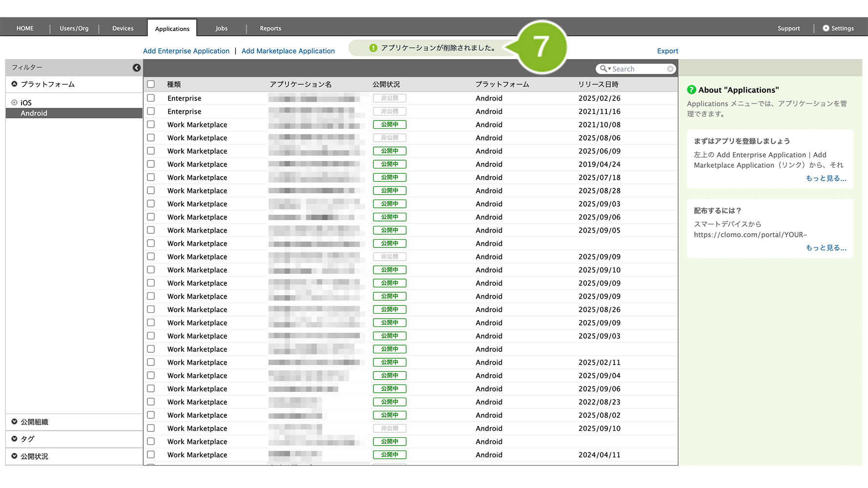Click the unpublished status badge in the first Enterprise row
Image resolution: width=868 pixels, height=488 pixels.
[x=390, y=98]
